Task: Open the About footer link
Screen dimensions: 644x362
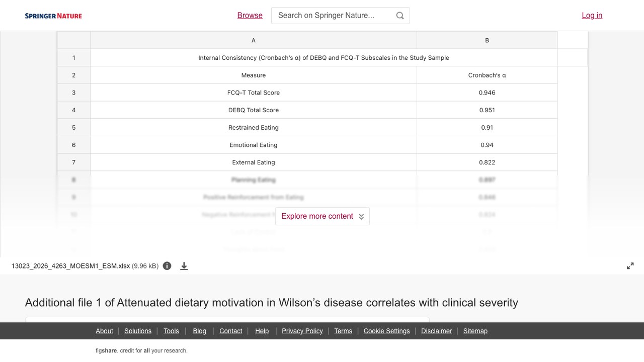Action: coord(104,331)
